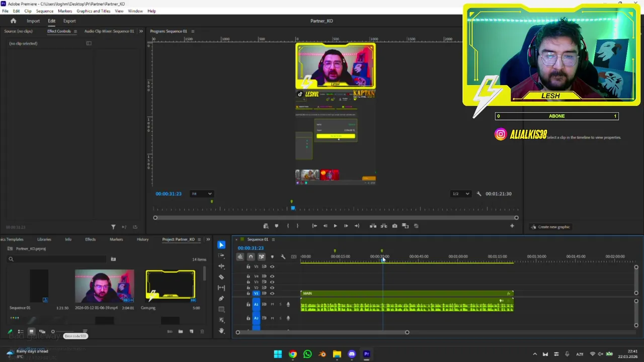
Task: Open Effect Controls panel menu
Action: 75,31
